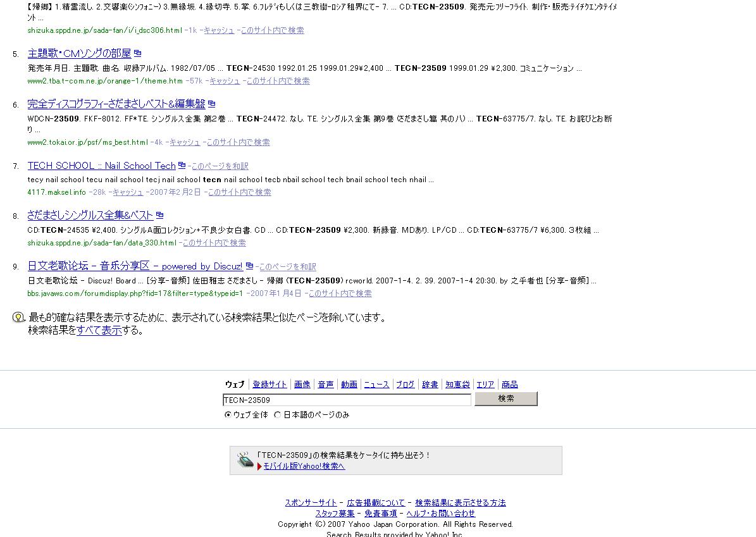Search within site for orange-1/theme.htm result

[x=278, y=81]
